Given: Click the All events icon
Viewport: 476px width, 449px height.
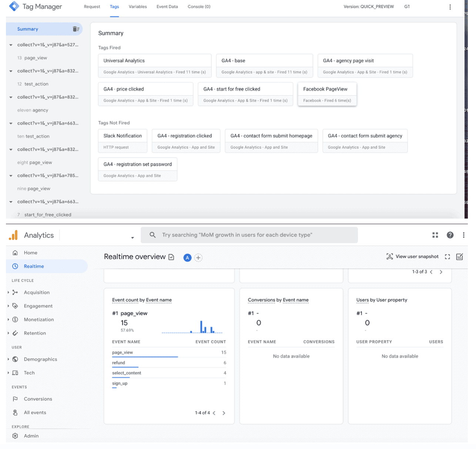Looking at the screenshot, I should [x=15, y=412].
